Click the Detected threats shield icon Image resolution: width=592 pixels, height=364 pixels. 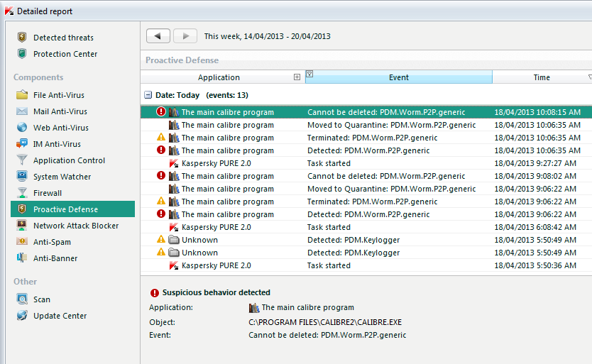tap(22, 37)
